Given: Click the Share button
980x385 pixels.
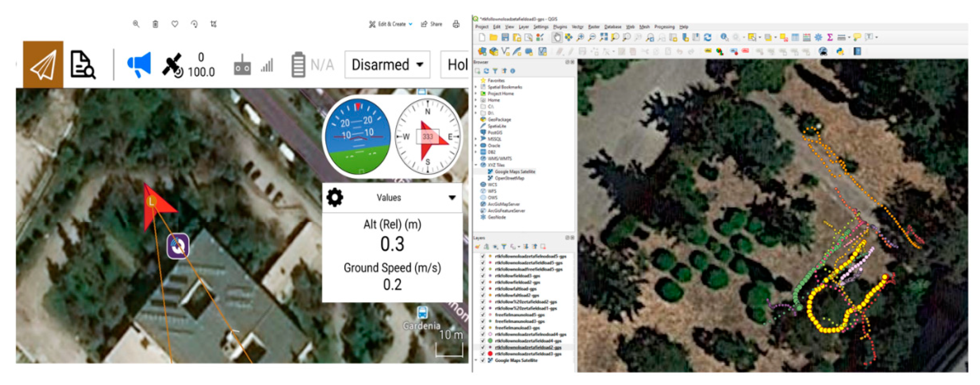Looking at the screenshot, I should point(432,24).
